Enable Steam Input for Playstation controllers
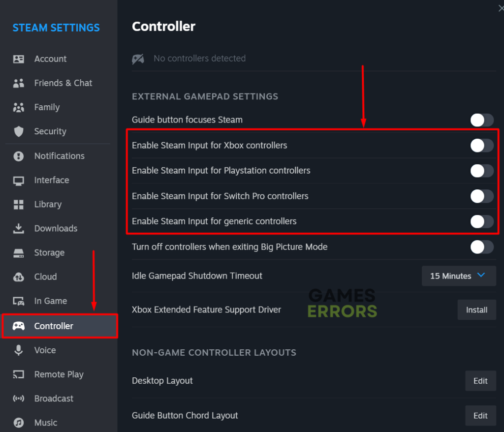 point(481,171)
